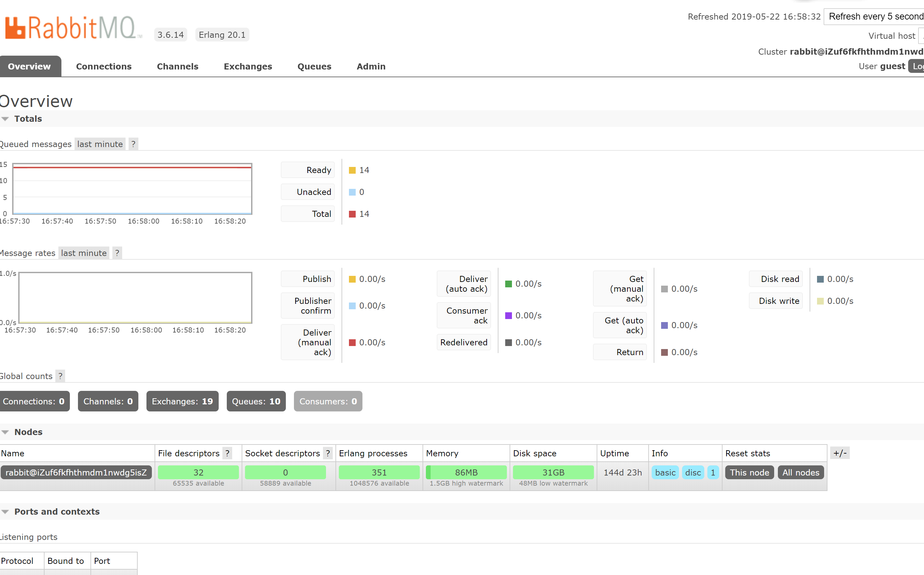Click the red Total legend swatch
The height and width of the screenshot is (575, 924).
coord(352,214)
